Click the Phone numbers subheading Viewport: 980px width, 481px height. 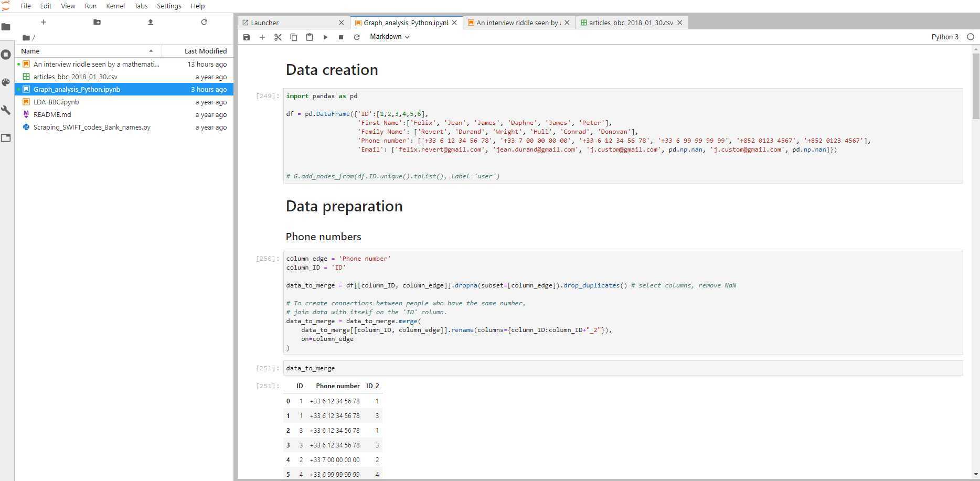coord(323,237)
